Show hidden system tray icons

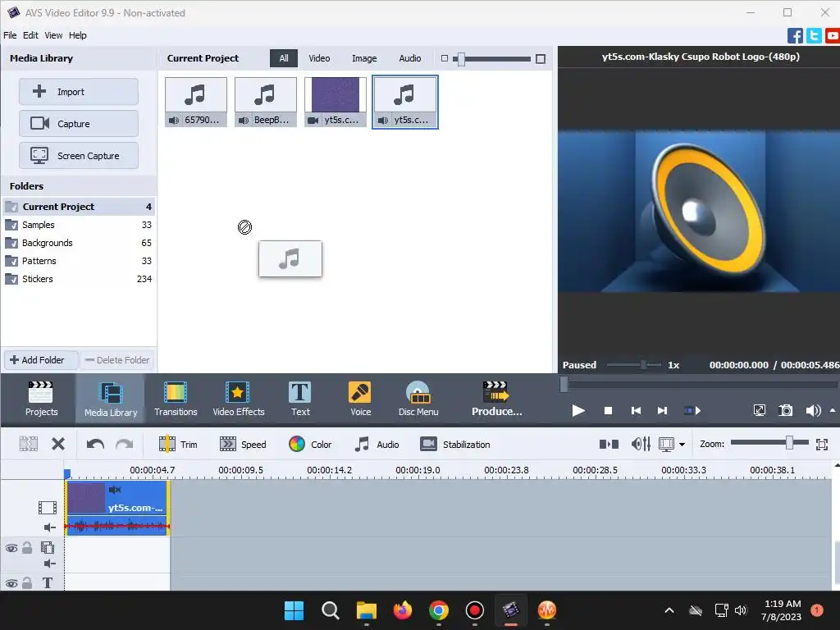(x=669, y=610)
